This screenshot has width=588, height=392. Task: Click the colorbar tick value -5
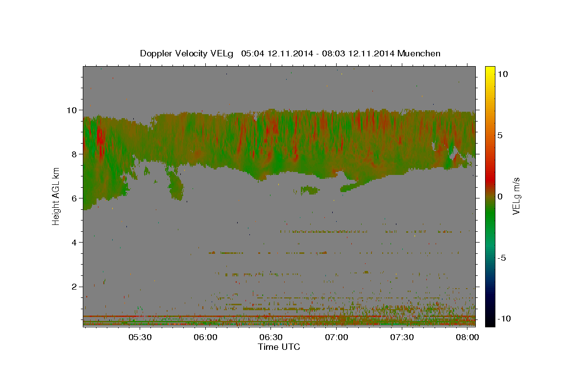(x=502, y=258)
